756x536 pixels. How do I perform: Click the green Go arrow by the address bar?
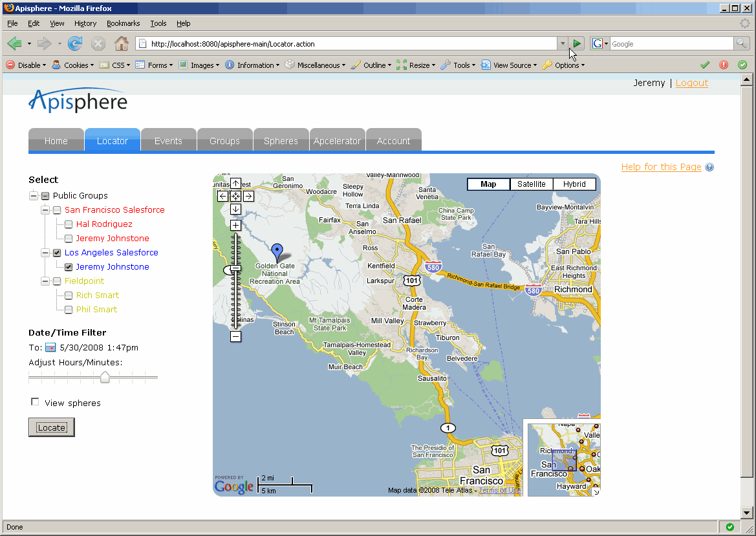pyautogui.click(x=577, y=44)
